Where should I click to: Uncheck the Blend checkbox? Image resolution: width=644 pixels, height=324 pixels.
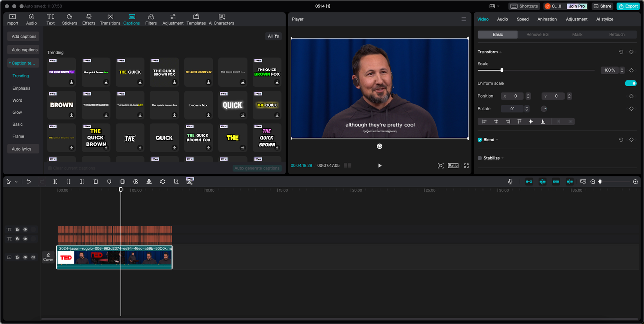480,140
